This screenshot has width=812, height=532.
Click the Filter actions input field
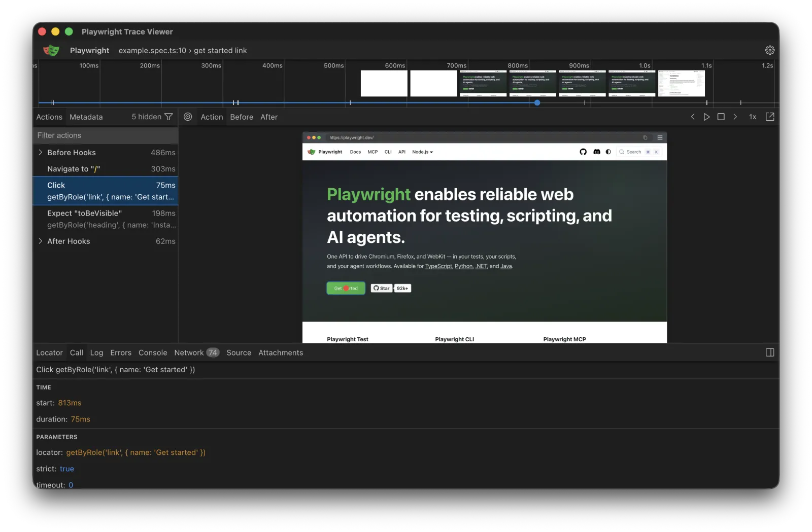pos(106,135)
